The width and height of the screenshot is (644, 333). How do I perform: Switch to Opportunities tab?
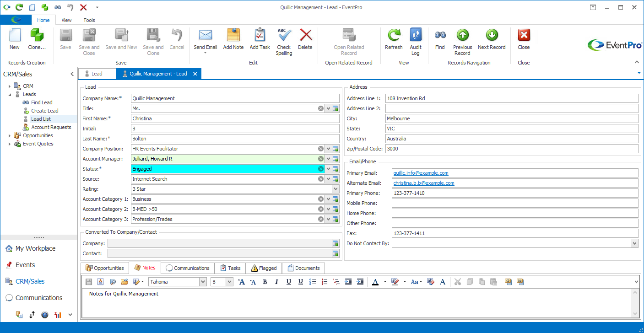[105, 268]
